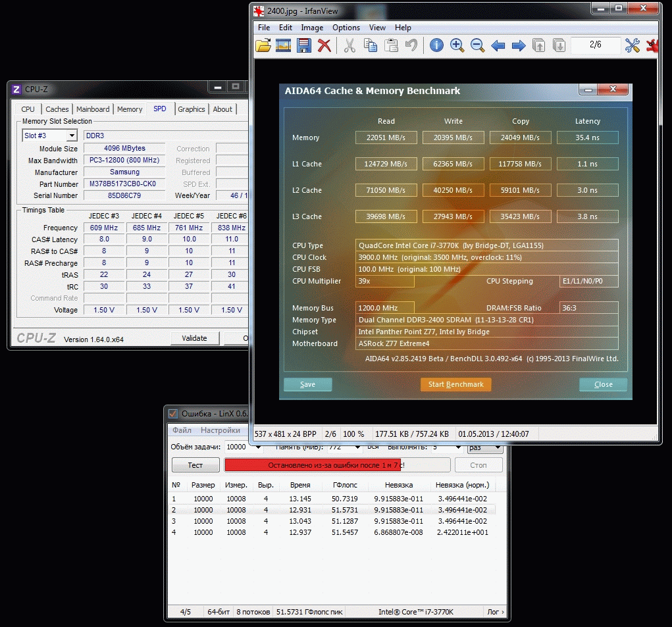Image resolution: width=672 pixels, height=627 pixels.
Task: Zoom out with the minus magnifier icon
Action: pos(477,45)
